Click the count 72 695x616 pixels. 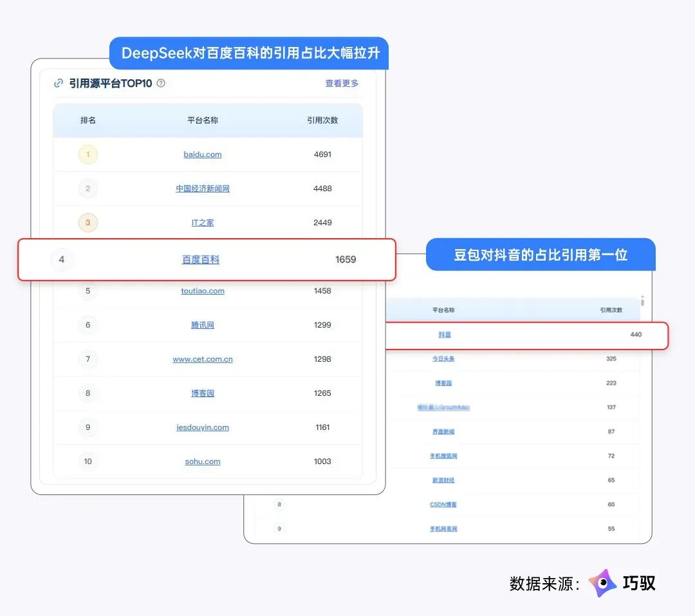pos(611,456)
